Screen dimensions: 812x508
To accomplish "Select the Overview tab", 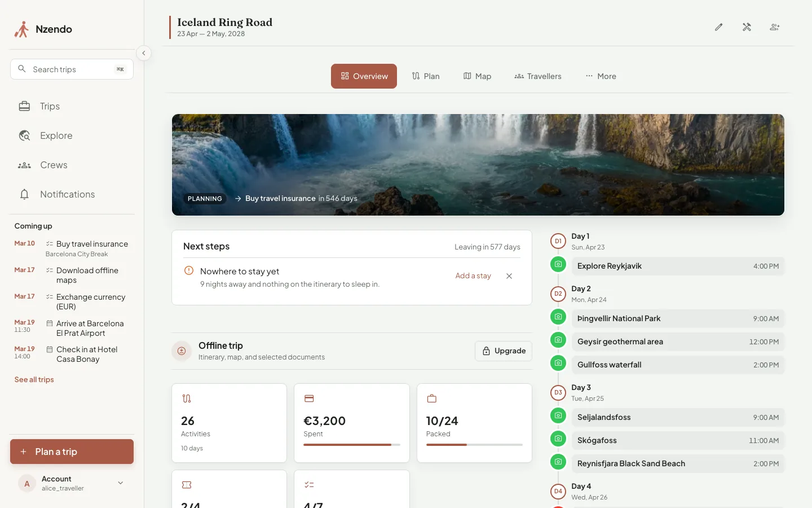I will click(x=364, y=76).
